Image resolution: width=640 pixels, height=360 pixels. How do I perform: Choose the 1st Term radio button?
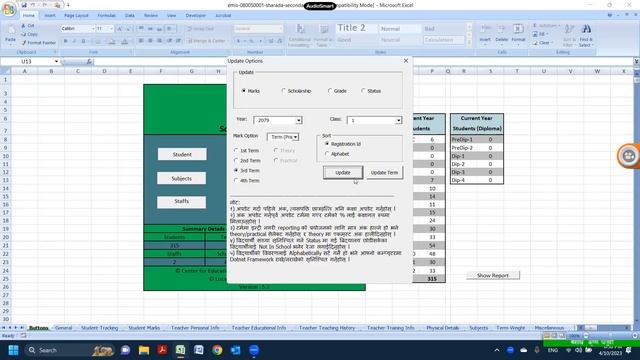click(x=246, y=150)
